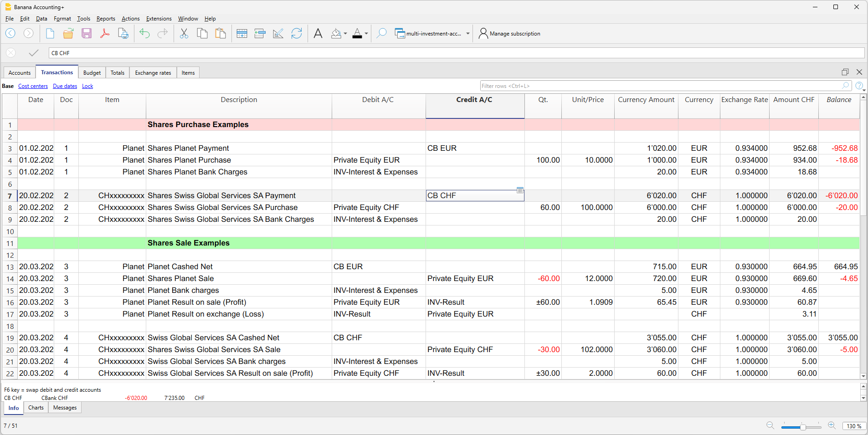Confirm cell edit with checkmark
This screenshot has width=868, height=435.
(x=33, y=53)
